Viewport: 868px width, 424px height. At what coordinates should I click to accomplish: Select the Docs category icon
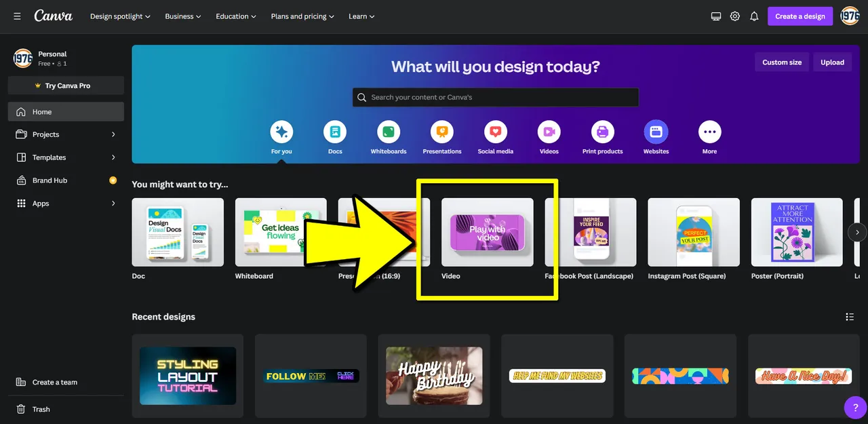click(x=335, y=132)
